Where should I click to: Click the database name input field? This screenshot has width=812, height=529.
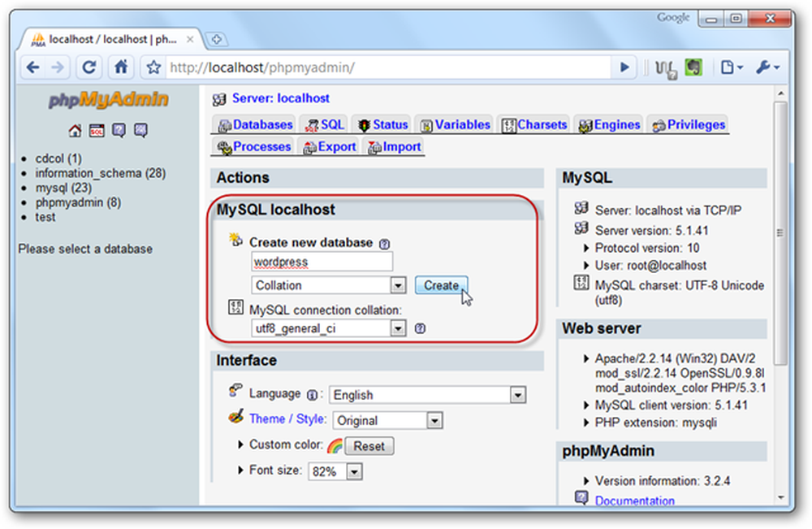pos(322,262)
